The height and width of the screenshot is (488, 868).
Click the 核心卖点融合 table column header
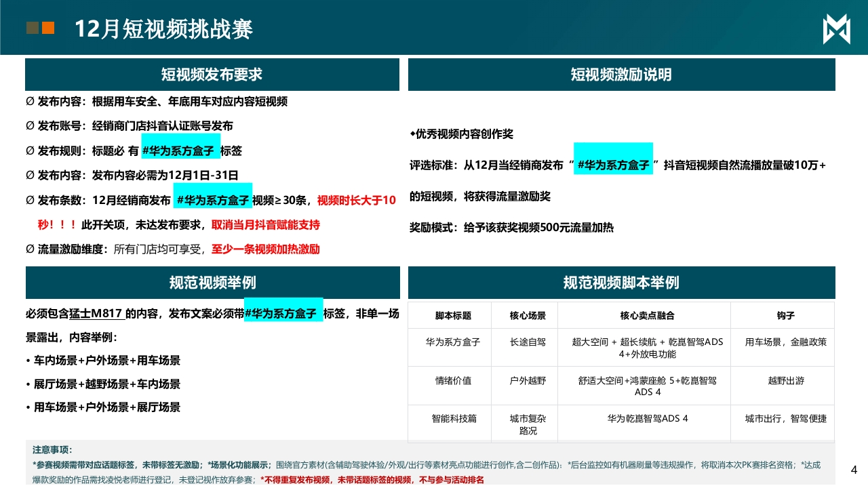(x=647, y=316)
